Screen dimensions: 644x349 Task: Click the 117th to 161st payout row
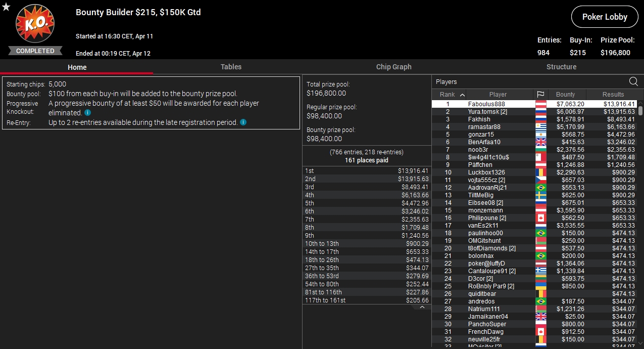(x=367, y=300)
